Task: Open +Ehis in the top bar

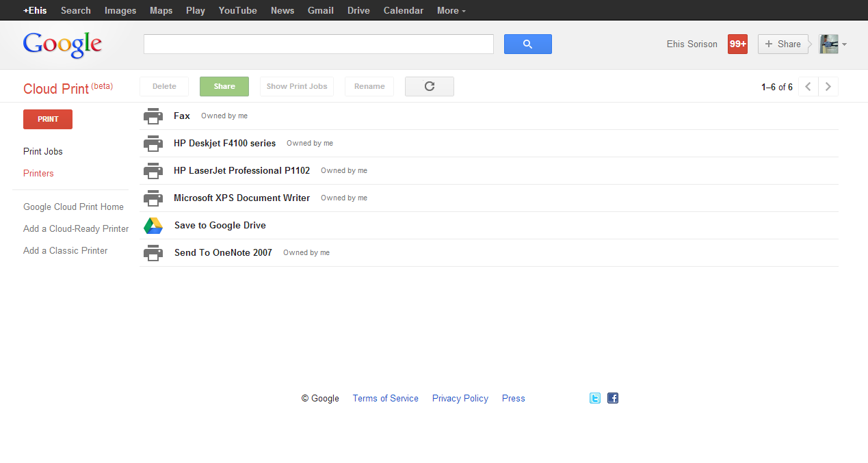Action: [x=35, y=10]
